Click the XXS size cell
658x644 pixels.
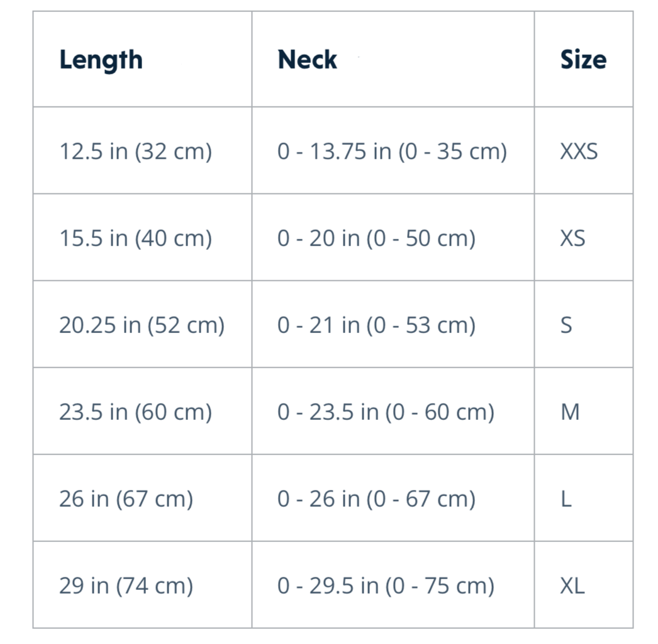point(579,152)
